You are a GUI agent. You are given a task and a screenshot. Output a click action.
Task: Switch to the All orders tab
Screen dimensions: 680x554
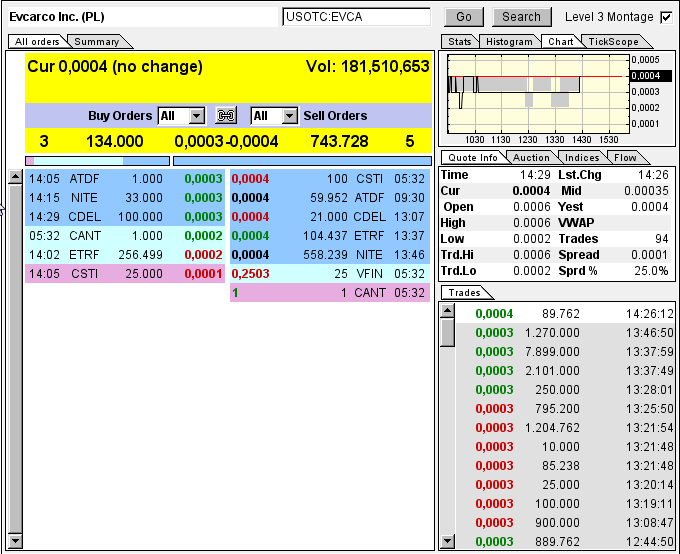click(x=37, y=42)
